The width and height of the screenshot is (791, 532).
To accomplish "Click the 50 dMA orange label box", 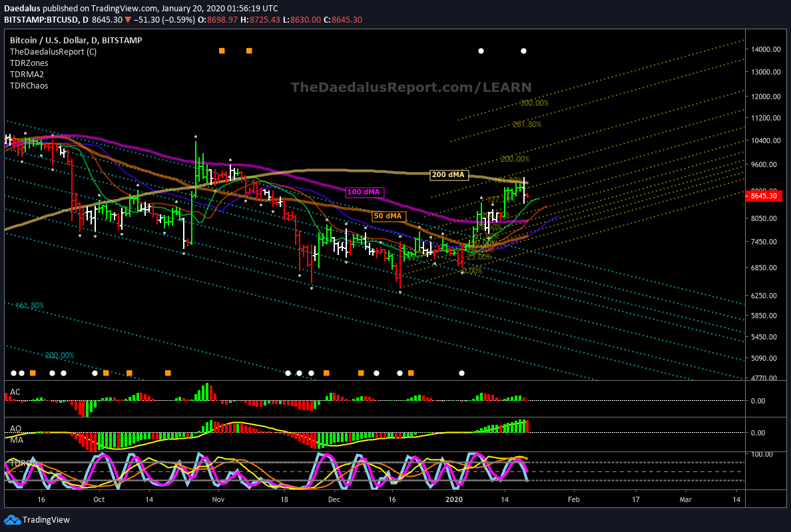I will point(388,216).
